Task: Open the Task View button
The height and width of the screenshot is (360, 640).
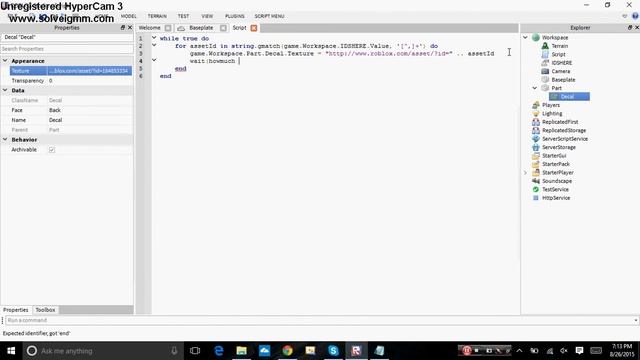Action: coord(195,351)
